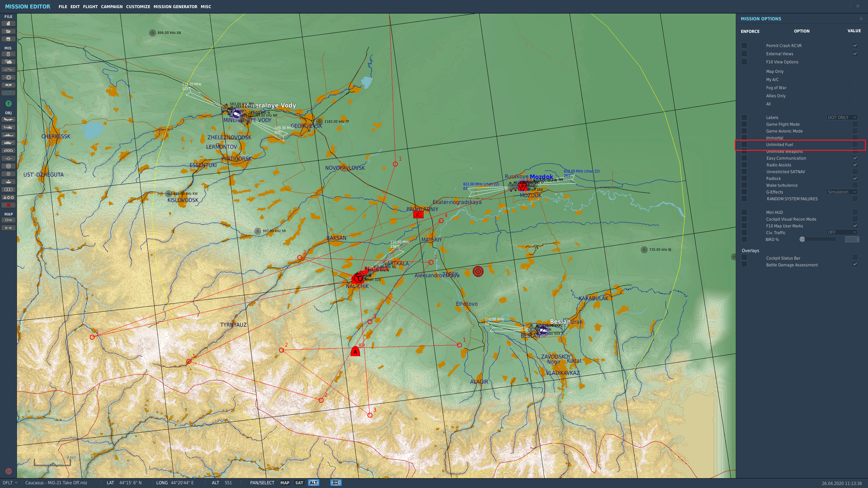Viewport: 868px width, 488px height.
Task: Open mission file via folder icon
Action: click(x=8, y=31)
